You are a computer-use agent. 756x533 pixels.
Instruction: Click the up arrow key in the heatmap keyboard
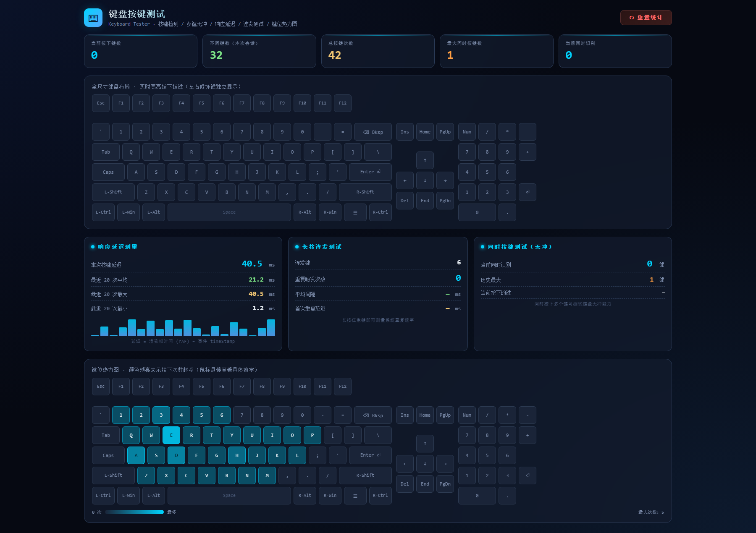pos(425,444)
